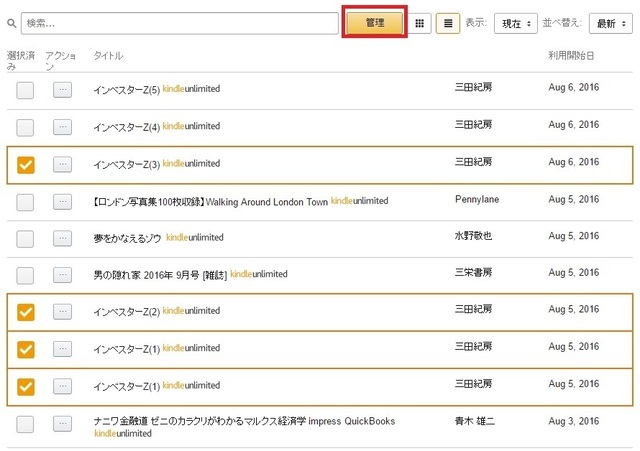
Task: Open actions menu for 男の隠れ家 2016年 9月号
Action: (62, 275)
